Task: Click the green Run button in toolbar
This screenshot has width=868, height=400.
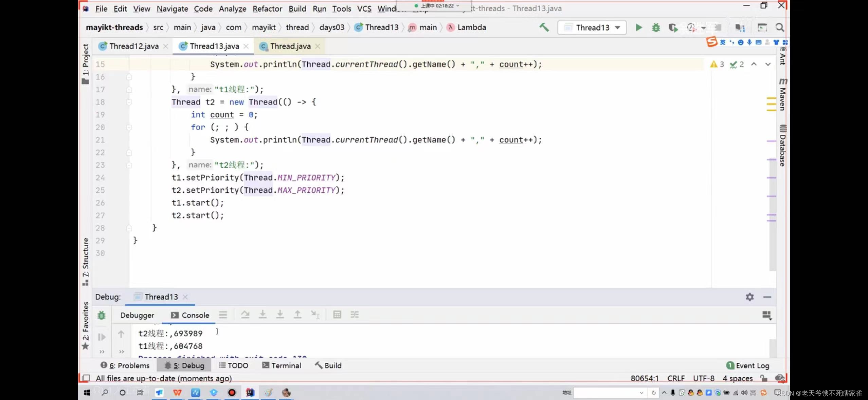Action: point(638,27)
